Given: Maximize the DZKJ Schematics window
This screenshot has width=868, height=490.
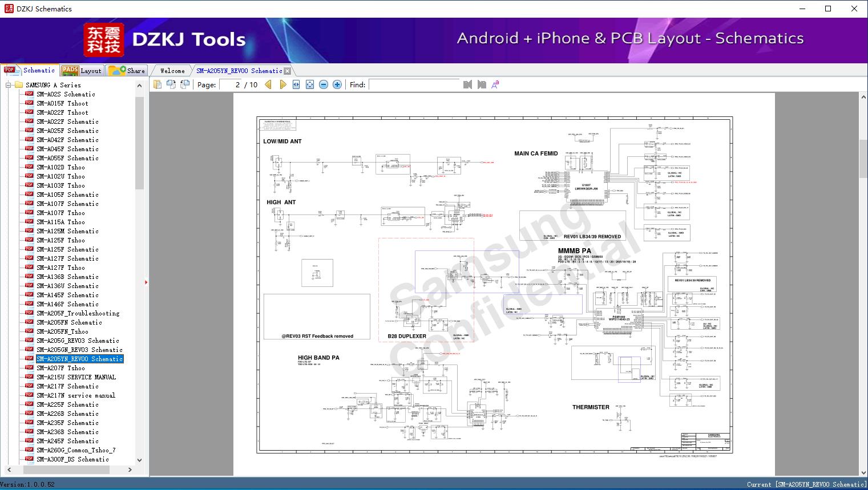Looking at the screenshot, I should click(x=828, y=9).
